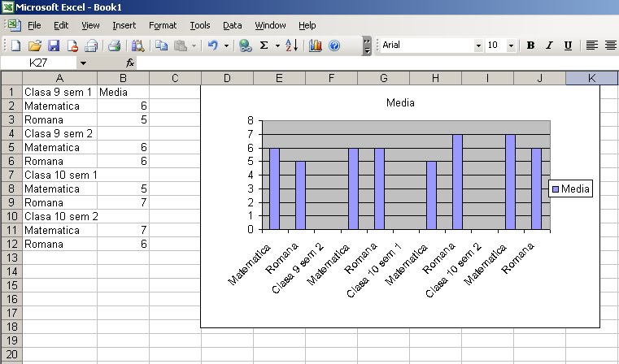Select cell A10 'Clasa 10 sem 2'
The width and height of the screenshot is (619, 364).
pos(59,216)
